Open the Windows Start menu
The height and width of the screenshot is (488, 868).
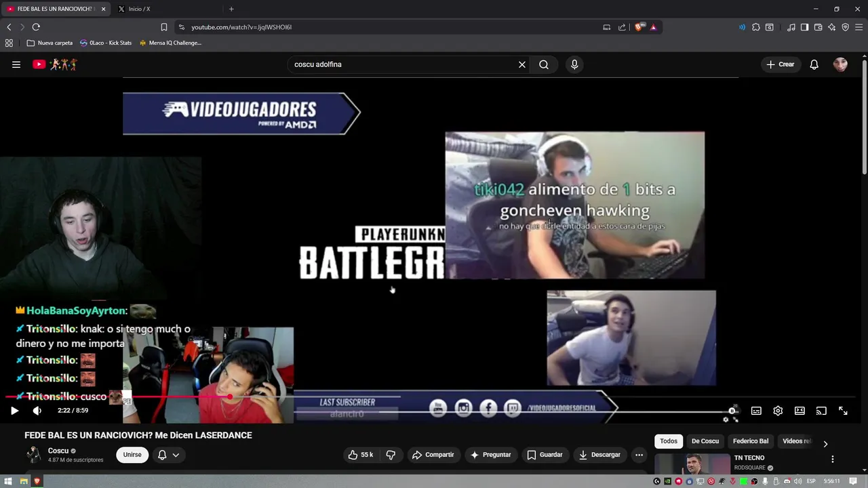(x=8, y=481)
